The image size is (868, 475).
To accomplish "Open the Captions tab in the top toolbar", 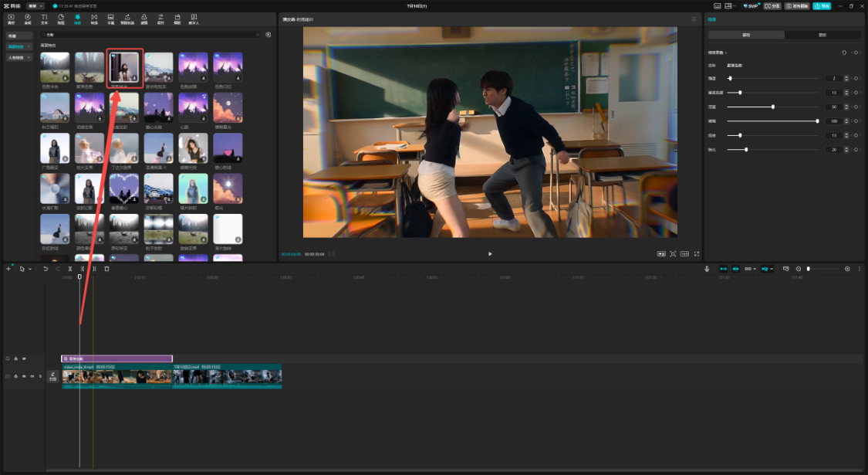I will 110,19.
